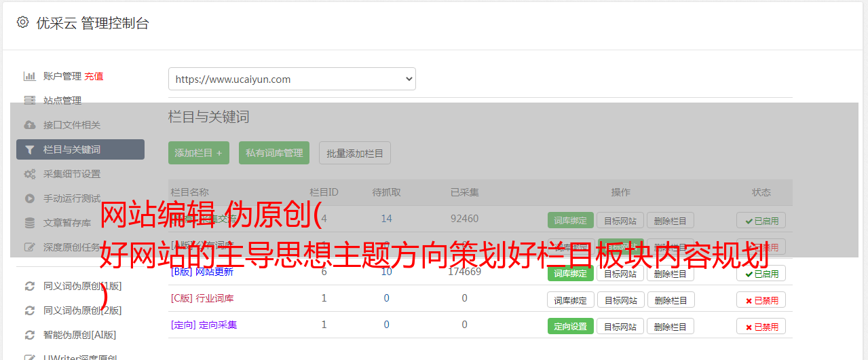Screen dimensions: 868x360
Task: Open 同义词伪原创[1版] tool
Action: point(83,286)
